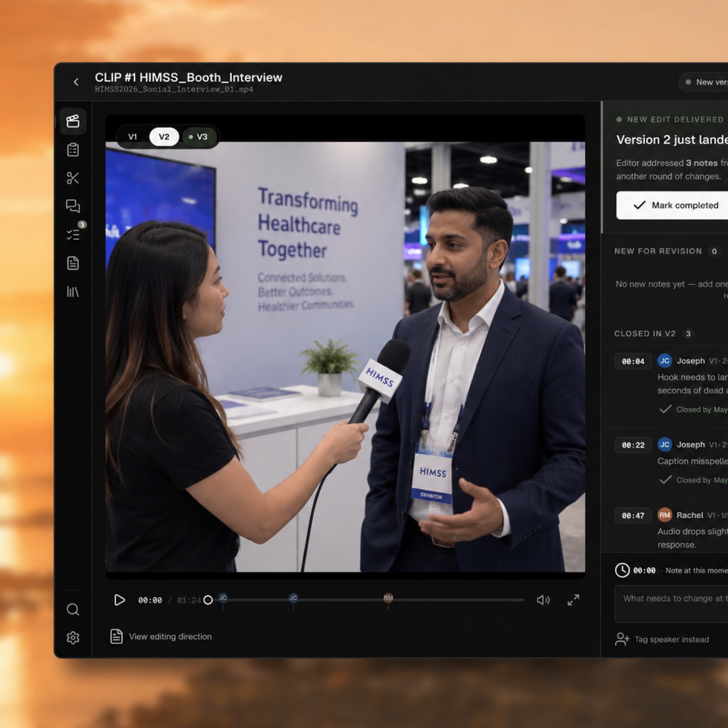Jump to the 00:47 note timestamp chip
This screenshot has height=728, width=728.
click(633, 516)
